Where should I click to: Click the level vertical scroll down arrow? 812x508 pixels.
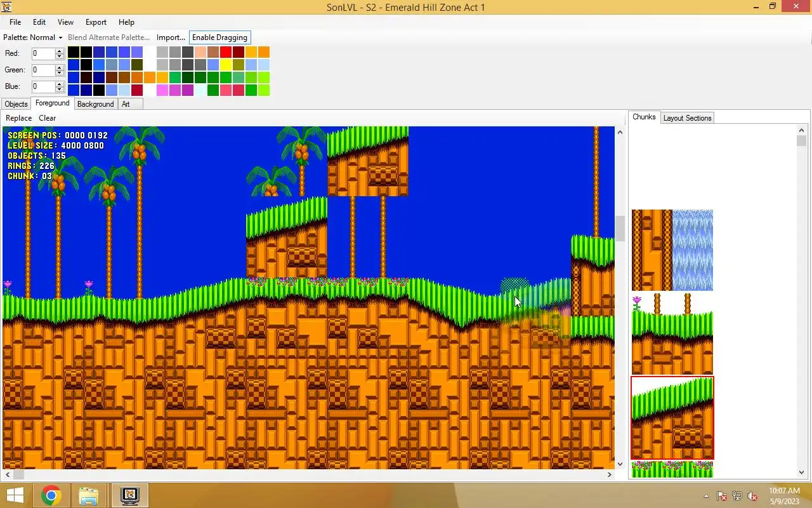click(620, 465)
